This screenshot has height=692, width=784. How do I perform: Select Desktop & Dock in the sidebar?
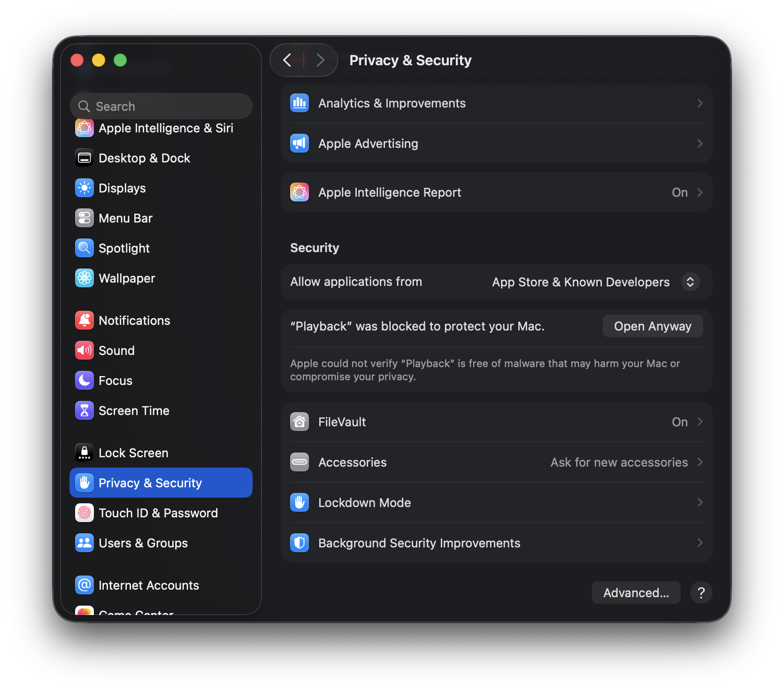pyautogui.click(x=161, y=158)
